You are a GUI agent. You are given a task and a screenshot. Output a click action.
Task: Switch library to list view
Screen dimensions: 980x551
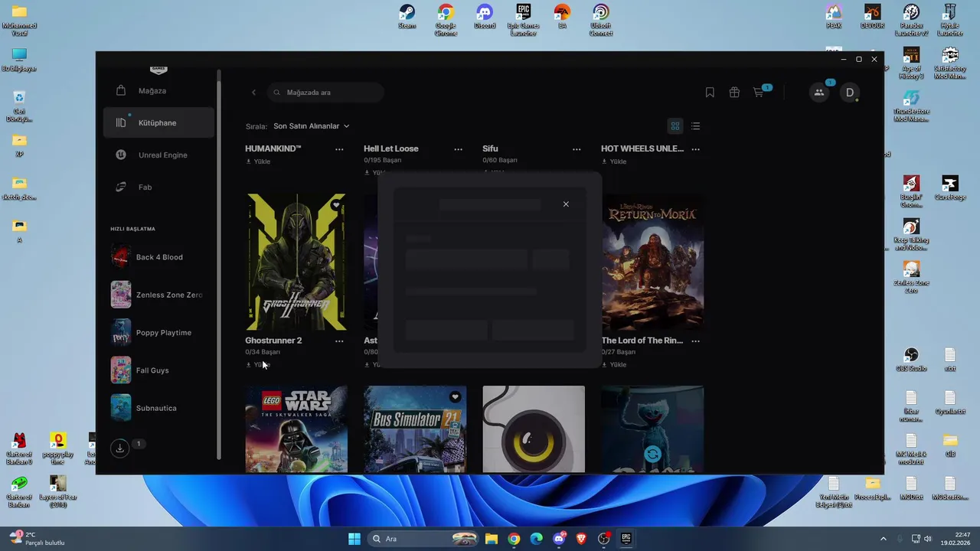[x=695, y=126]
